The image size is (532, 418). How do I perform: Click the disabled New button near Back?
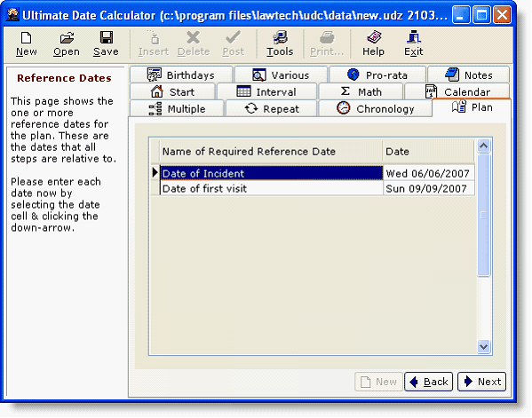pos(378,382)
